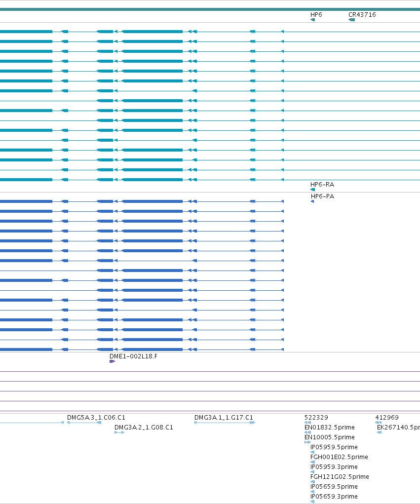Viewport: 420px width, 504px height.
Task: Select the EN01832.5prime EST glyph
Action: click(x=307, y=432)
